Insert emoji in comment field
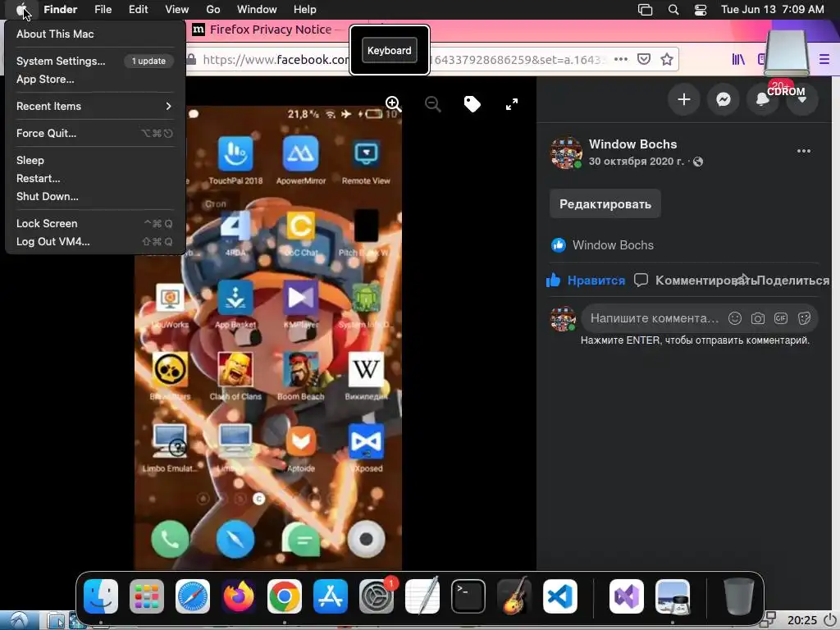 735,318
